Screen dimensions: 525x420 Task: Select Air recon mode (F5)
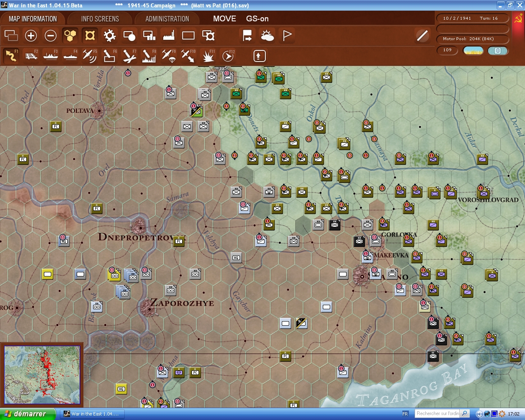point(90,56)
